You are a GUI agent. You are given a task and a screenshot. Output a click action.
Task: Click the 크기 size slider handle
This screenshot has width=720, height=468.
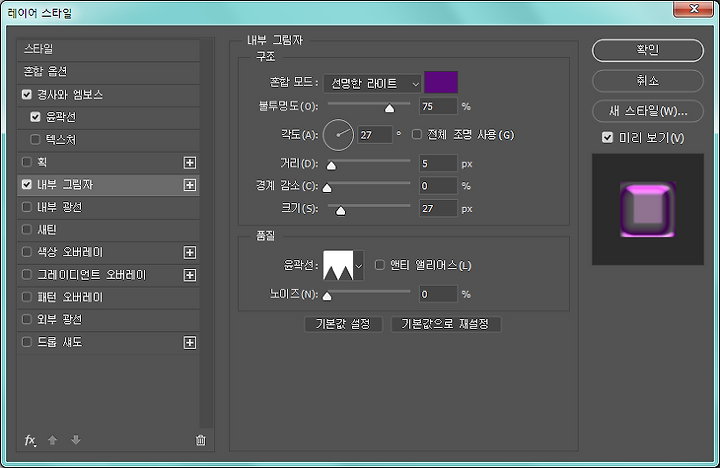click(340, 211)
